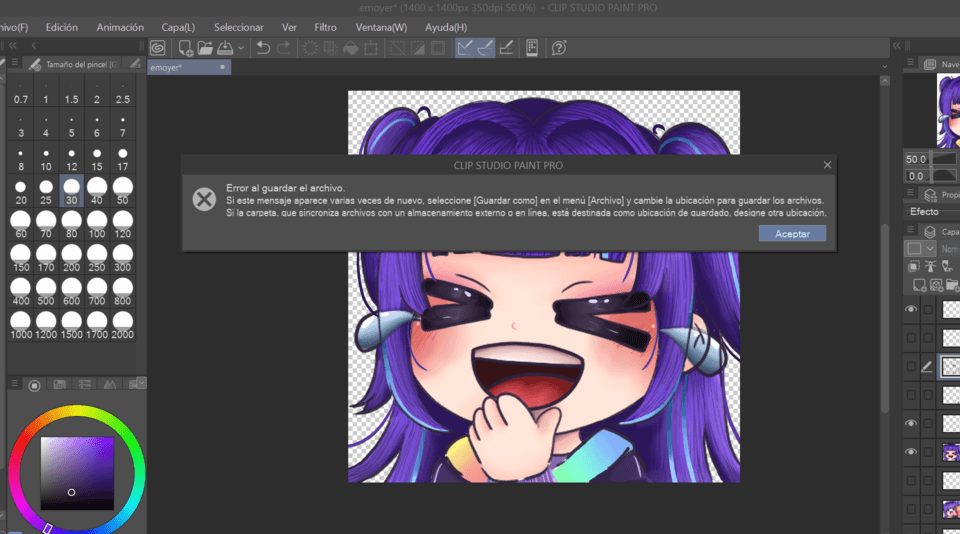
Task: Click the Save icon in toolbar
Action: pos(225,48)
